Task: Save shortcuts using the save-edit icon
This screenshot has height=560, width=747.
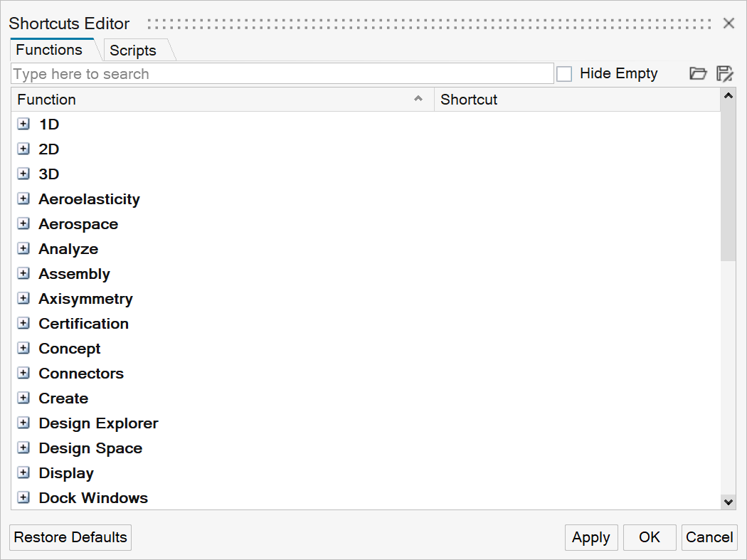Action: [x=724, y=73]
